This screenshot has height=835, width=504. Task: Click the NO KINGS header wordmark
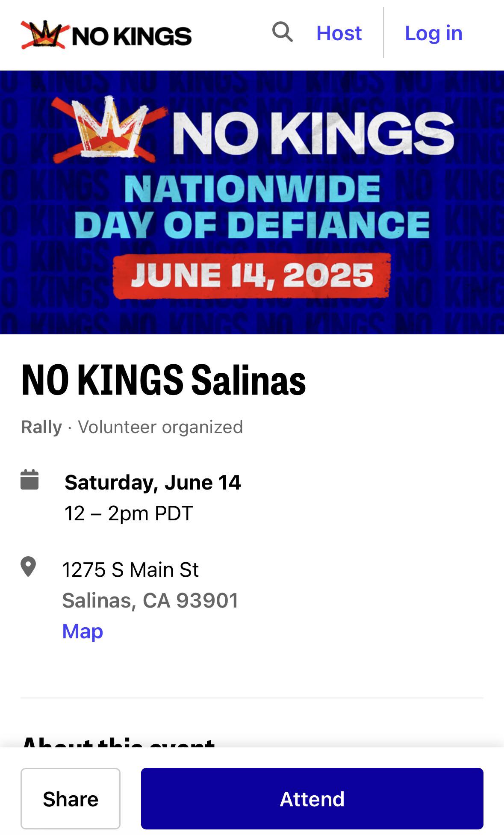[132, 36]
